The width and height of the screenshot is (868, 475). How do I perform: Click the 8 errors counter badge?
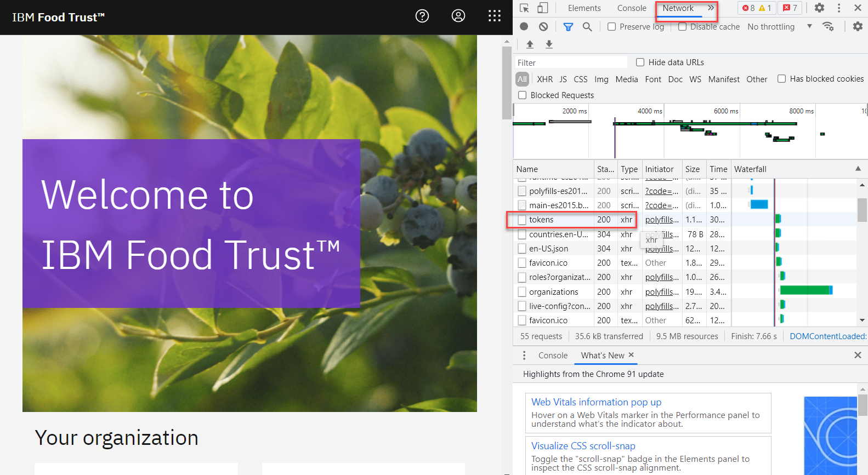click(748, 8)
